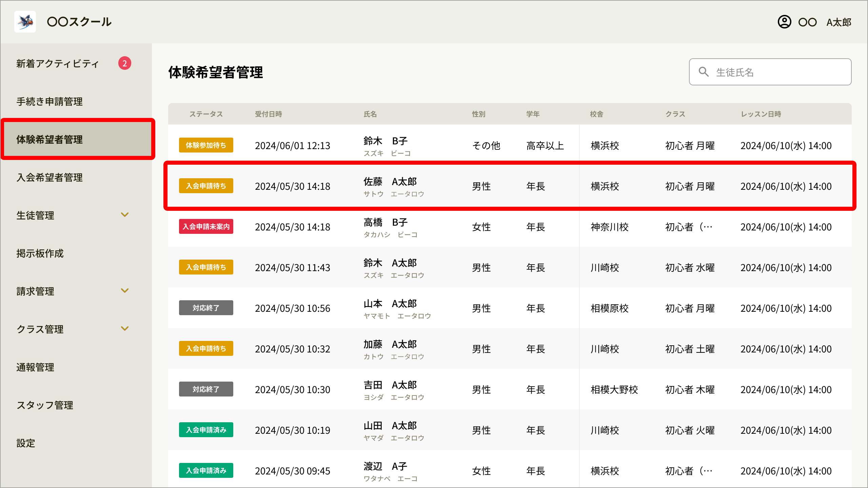Screen dimensions: 868x488
Task: Go to 手続き申請管理 page
Action: (x=50, y=101)
